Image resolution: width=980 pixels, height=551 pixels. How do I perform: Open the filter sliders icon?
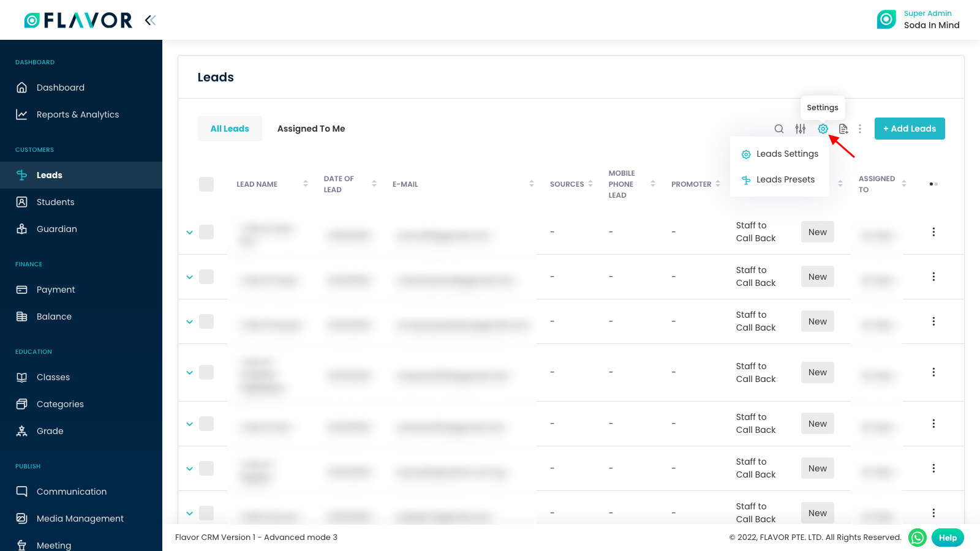pyautogui.click(x=801, y=129)
